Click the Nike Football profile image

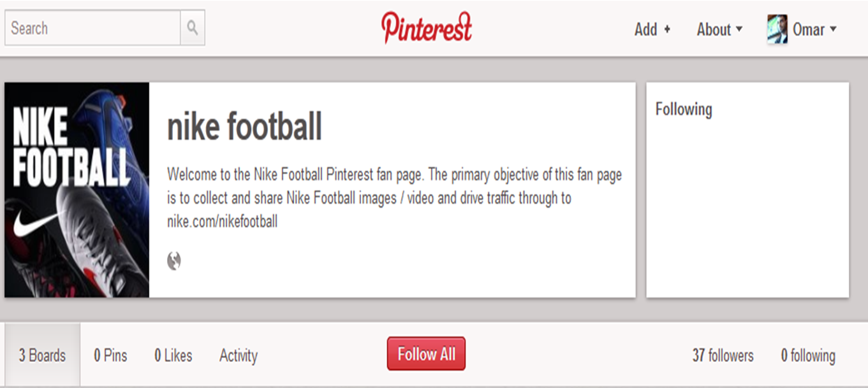point(77,190)
